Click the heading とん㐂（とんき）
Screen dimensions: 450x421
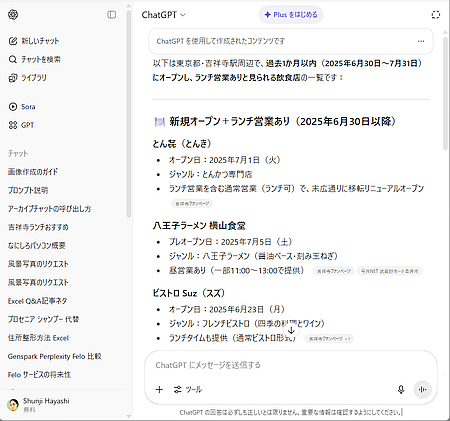[x=182, y=144]
